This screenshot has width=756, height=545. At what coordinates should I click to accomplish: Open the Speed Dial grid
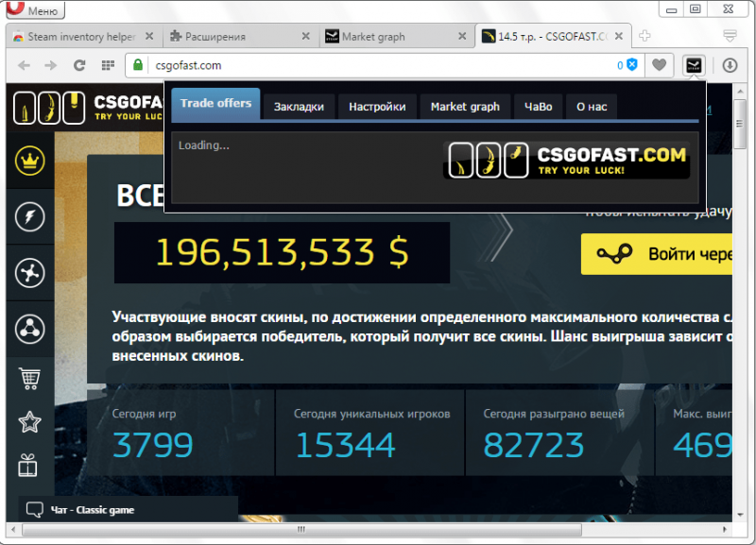click(x=108, y=65)
